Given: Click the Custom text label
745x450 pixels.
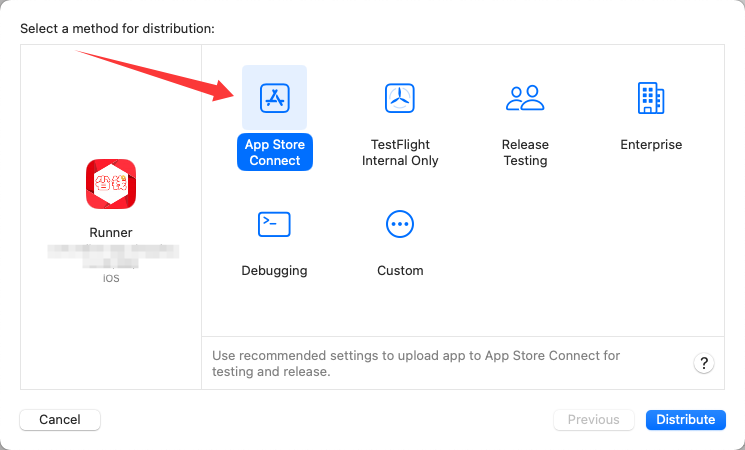Looking at the screenshot, I should click(400, 271).
